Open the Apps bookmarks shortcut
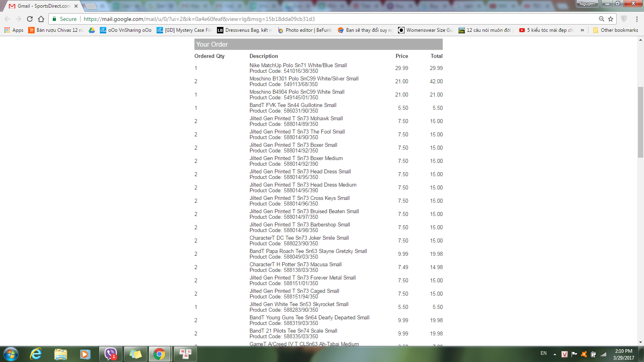644x362 pixels. (14, 30)
